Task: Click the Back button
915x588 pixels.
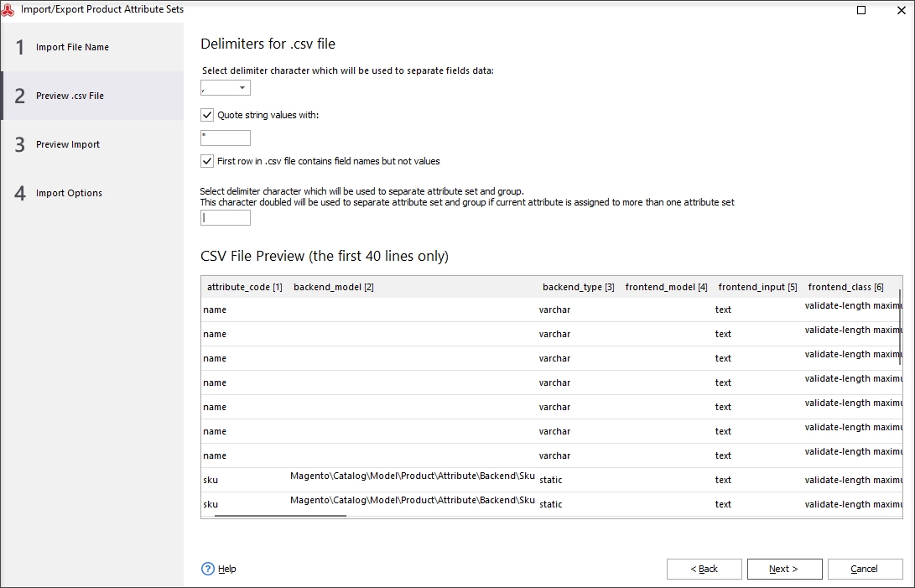Action: point(704,569)
